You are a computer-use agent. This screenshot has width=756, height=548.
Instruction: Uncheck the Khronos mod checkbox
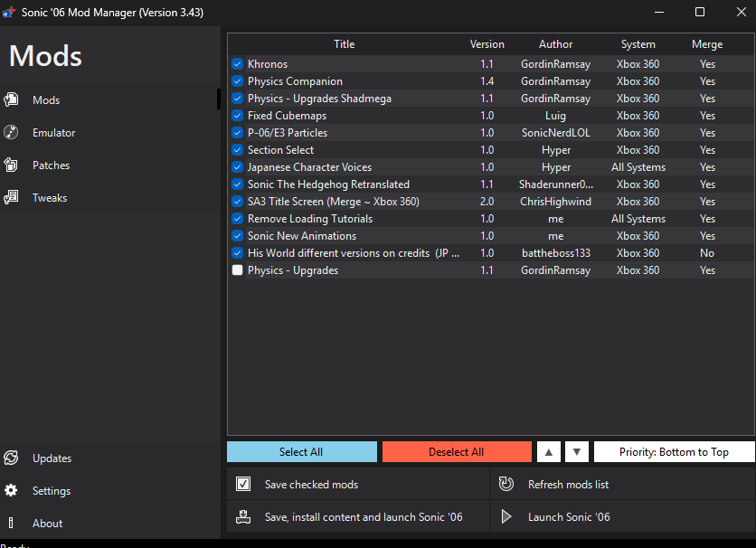tap(237, 64)
